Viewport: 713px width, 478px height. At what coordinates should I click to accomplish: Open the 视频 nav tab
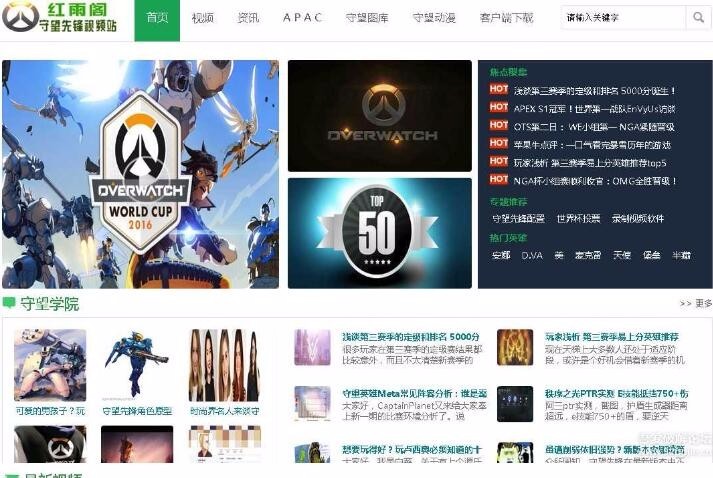point(203,18)
